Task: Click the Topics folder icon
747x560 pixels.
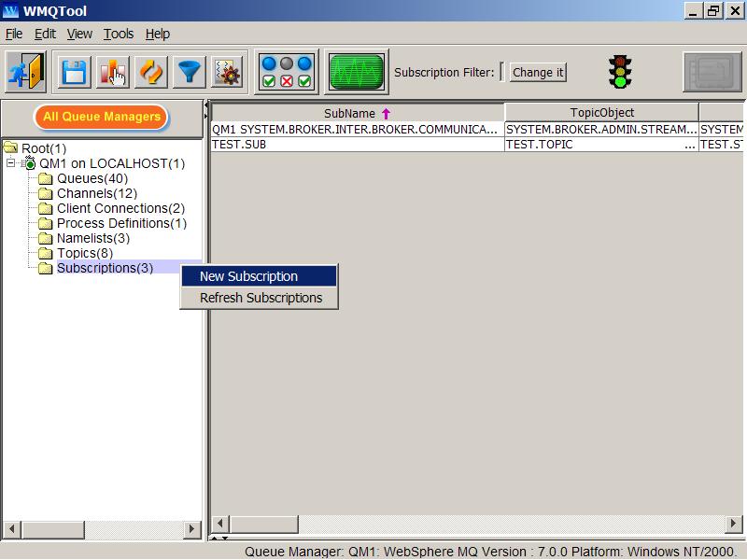Action: 45,253
